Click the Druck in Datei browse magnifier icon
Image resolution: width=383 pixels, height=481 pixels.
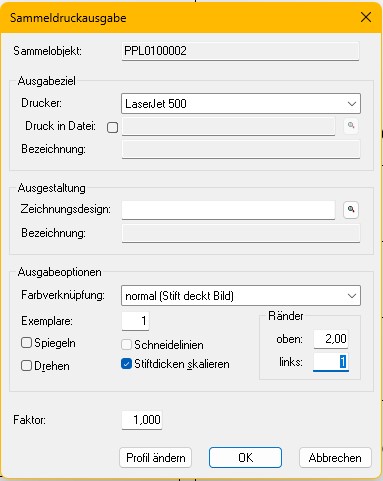[351, 126]
